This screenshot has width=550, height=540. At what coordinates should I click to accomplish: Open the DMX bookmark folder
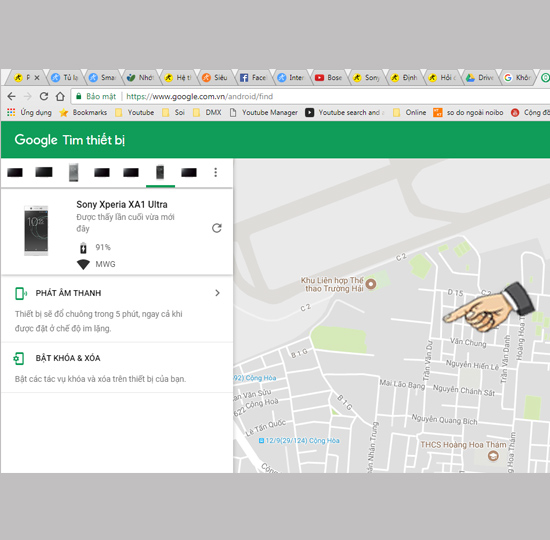click(x=207, y=112)
